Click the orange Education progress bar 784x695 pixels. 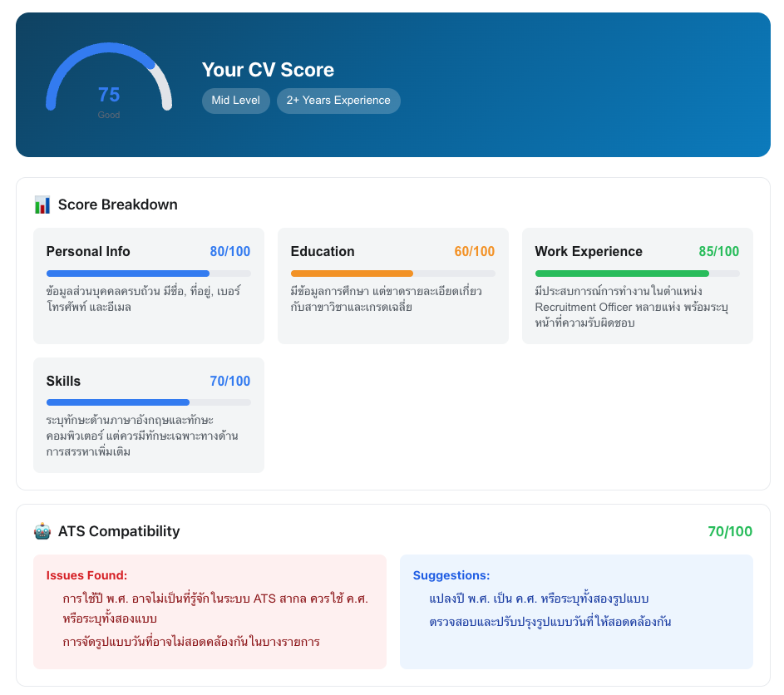tap(351, 273)
